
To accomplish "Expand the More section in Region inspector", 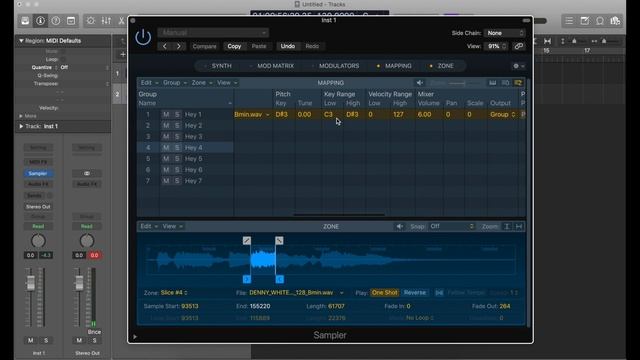I will pyautogui.click(x=21, y=116).
